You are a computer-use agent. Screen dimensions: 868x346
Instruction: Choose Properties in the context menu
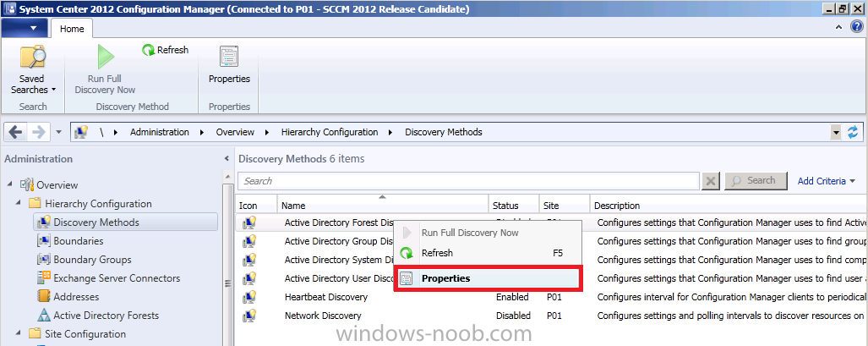tap(445, 278)
